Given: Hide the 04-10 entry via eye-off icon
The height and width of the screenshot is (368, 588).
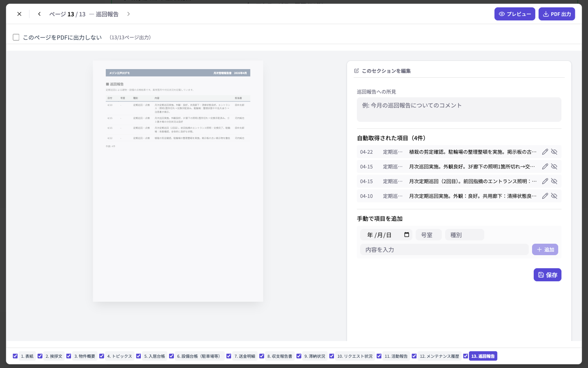Looking at the screenshot, I should pos(554,196).
